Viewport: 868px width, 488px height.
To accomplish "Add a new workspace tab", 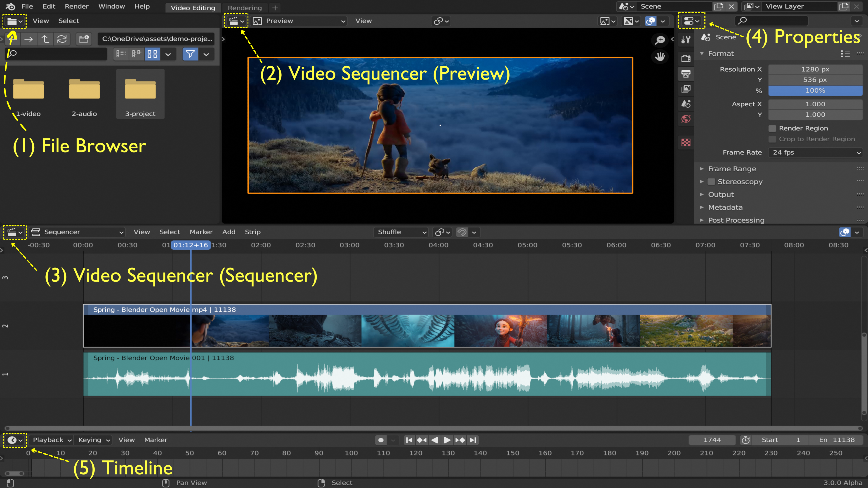I will point(275,8).
